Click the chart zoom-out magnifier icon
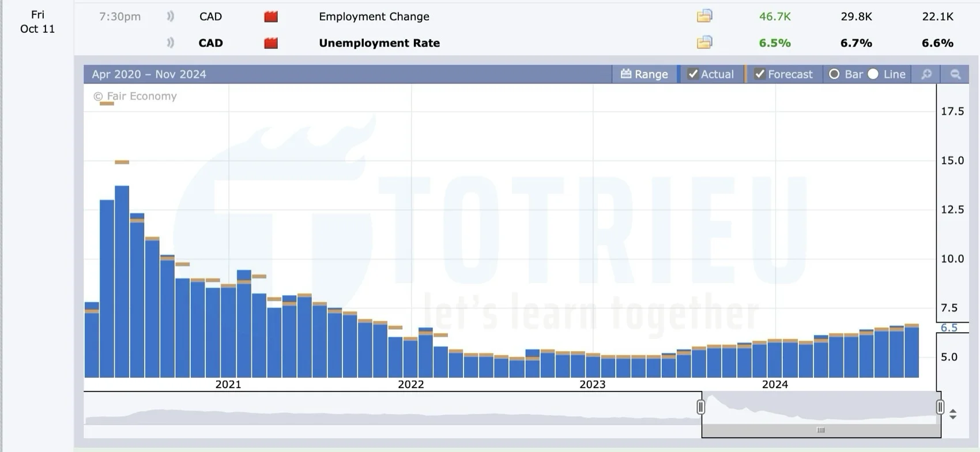Viewport: 980px width, 452px height. tap(955, 74)
